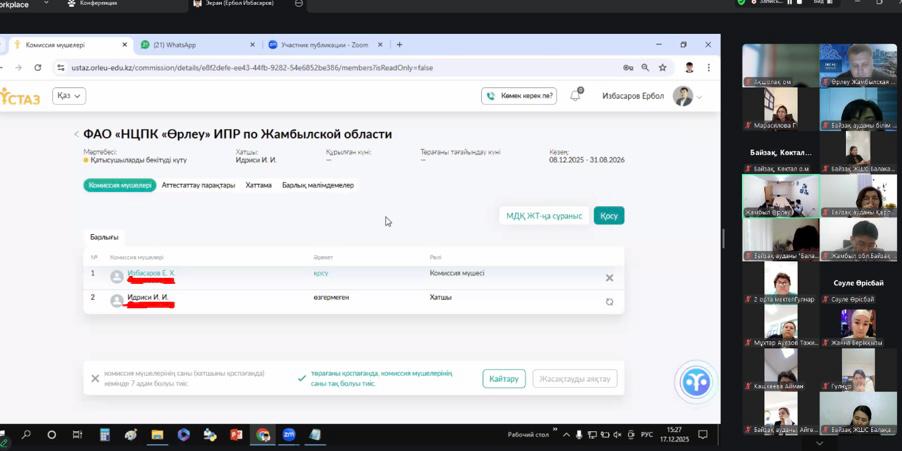The width and height of the screenshot is (902, 451).
Task: Click the browser address bar URL
Action: pyautogui.click(x=250, y=68)
